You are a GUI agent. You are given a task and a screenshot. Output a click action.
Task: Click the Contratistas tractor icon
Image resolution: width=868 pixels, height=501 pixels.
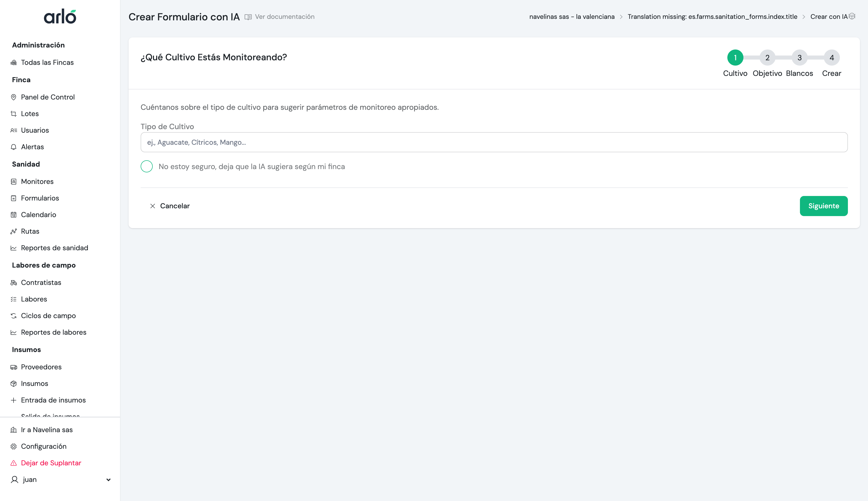click(x=13, y=283)
